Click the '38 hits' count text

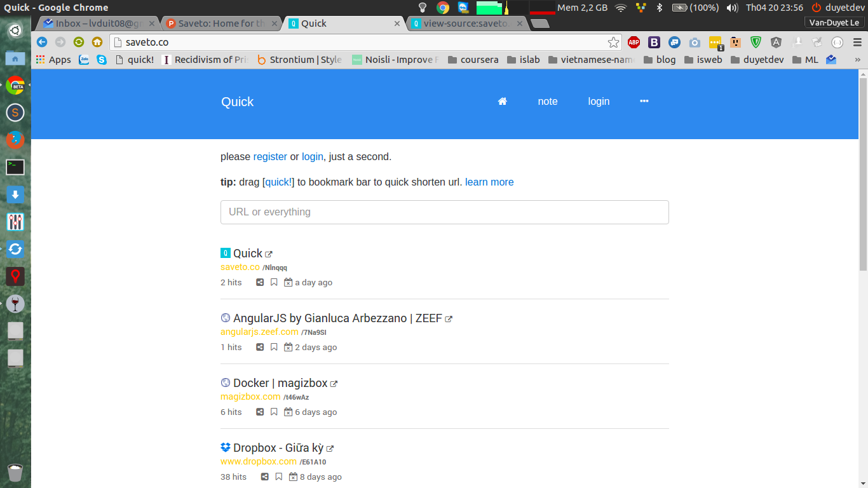click(x=233, y=477)
